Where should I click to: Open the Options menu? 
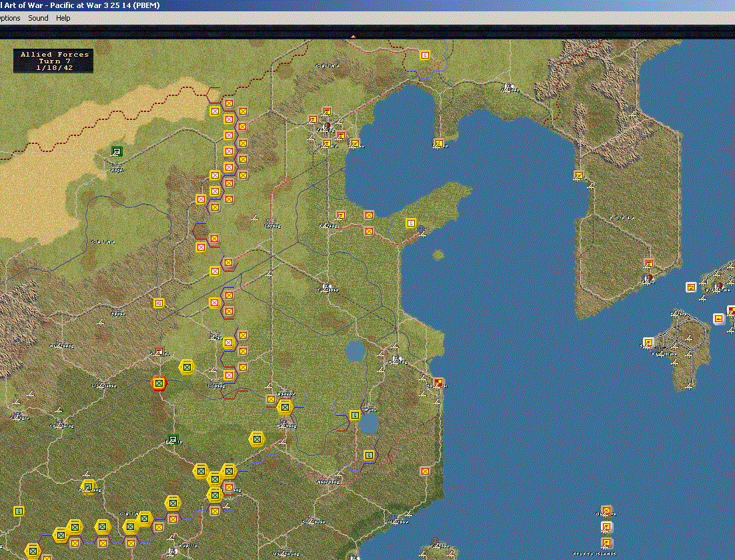(9, 18)
